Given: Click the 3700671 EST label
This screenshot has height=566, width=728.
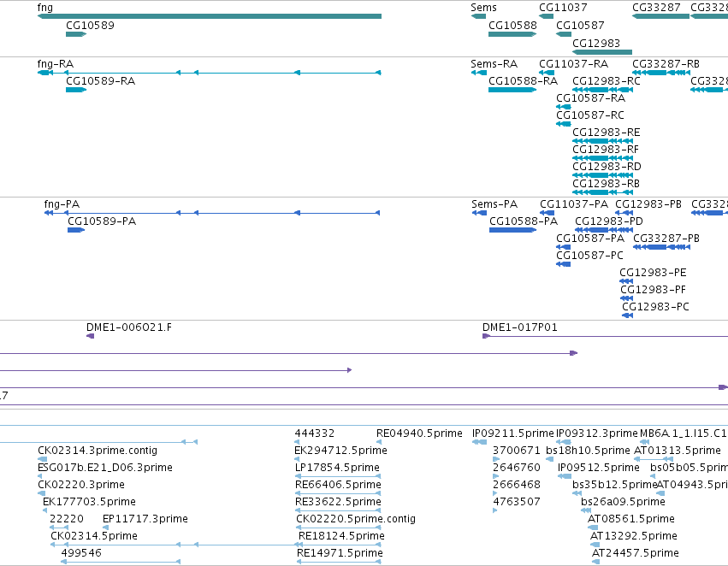Looking at the screenshot, I should click(517, 451).
